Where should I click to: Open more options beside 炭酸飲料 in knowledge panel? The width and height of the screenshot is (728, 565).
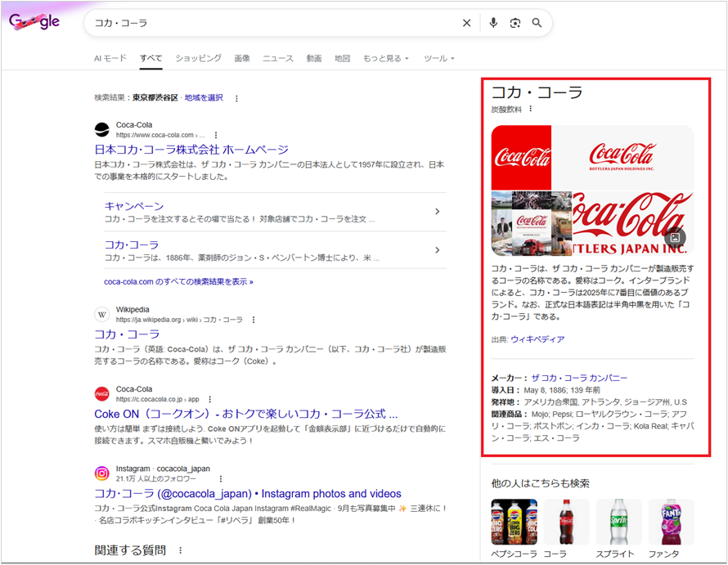530,109
